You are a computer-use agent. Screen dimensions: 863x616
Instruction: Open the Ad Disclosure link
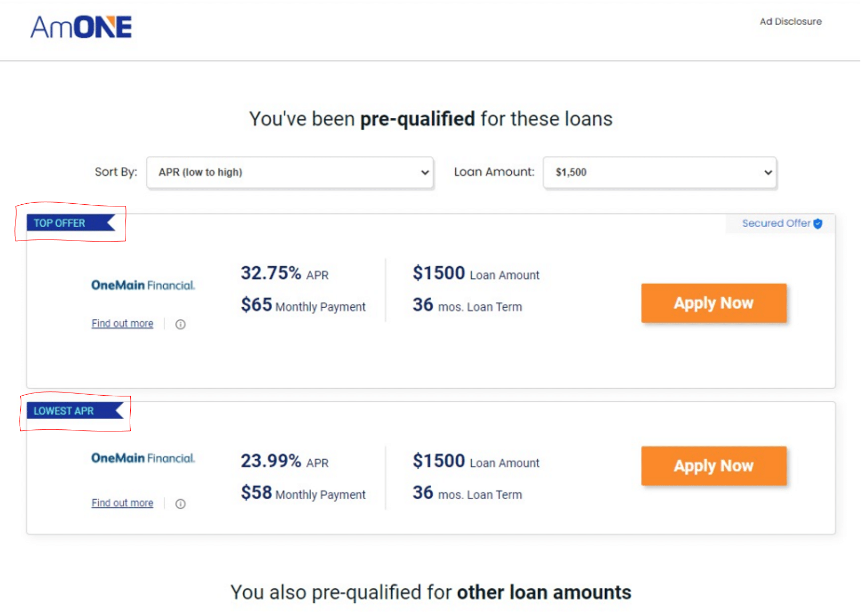click(x=790, y=21)
